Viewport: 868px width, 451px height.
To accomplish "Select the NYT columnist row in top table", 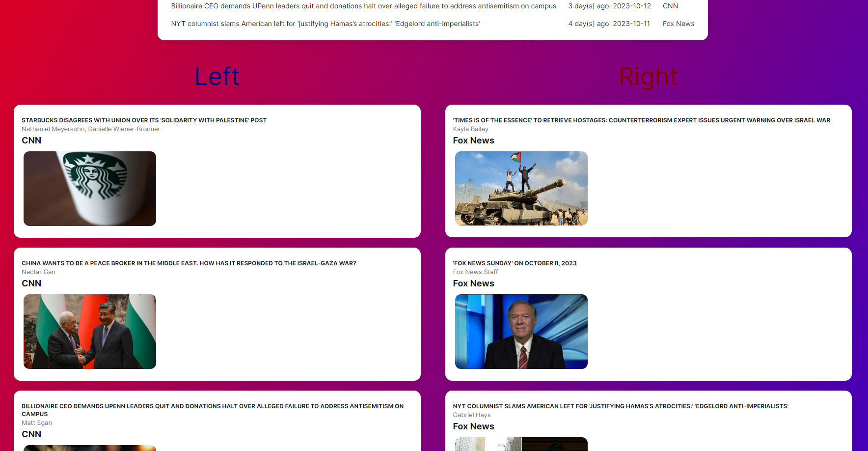I will [x=433, y=24].
